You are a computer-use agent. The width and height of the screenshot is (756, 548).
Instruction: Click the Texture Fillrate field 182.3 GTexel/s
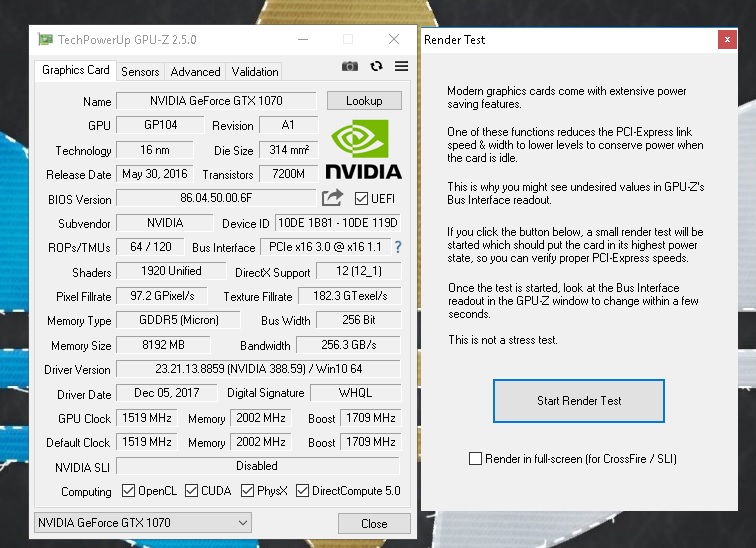(x=350, y=296)
